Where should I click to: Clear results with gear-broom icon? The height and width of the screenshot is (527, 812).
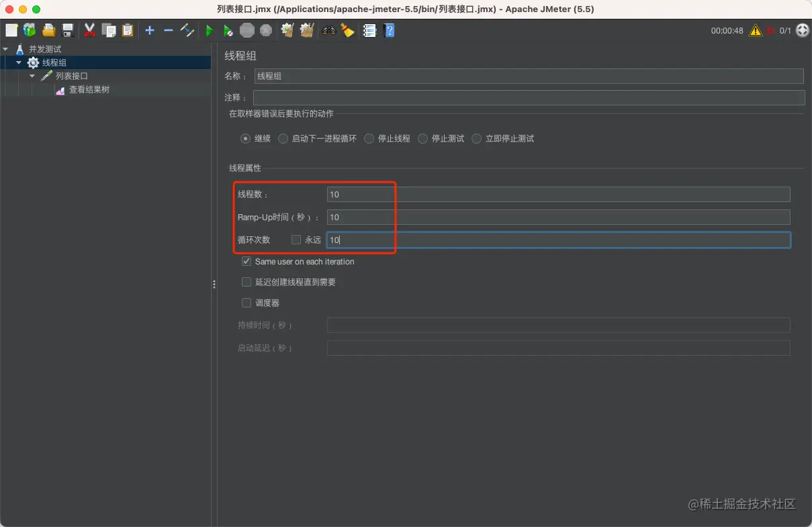[287, 30]
